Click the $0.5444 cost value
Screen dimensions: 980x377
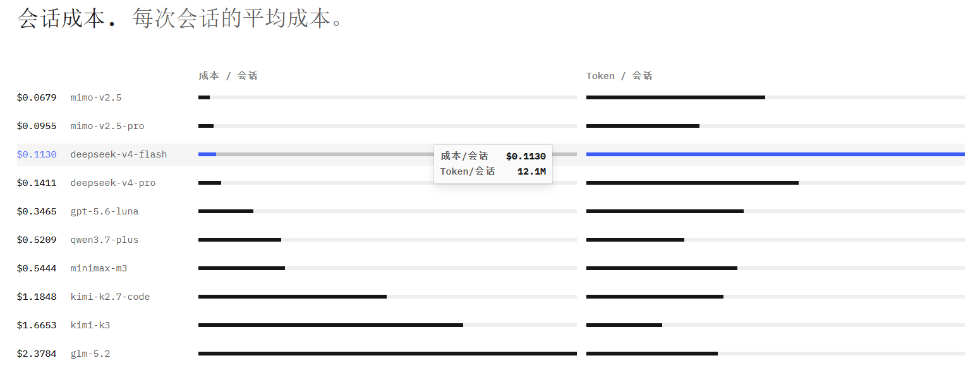pos(37,268)
